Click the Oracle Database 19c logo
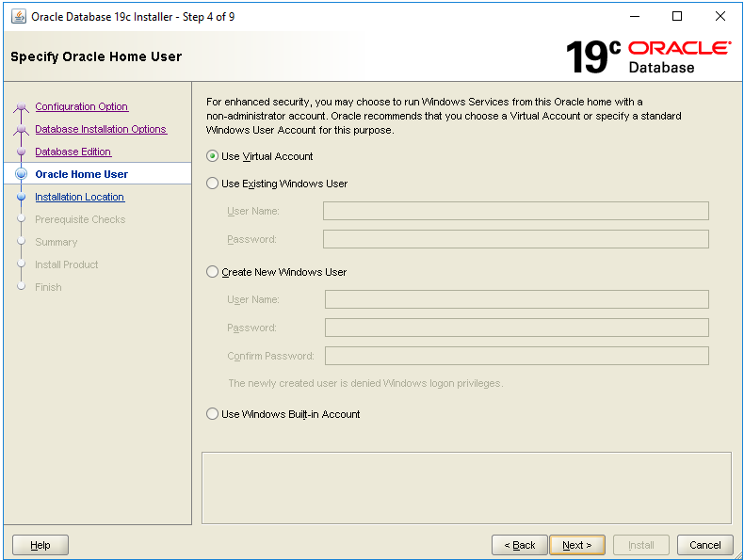The height and width of the screenshot is (560, 744). click(x=648, y=56)
